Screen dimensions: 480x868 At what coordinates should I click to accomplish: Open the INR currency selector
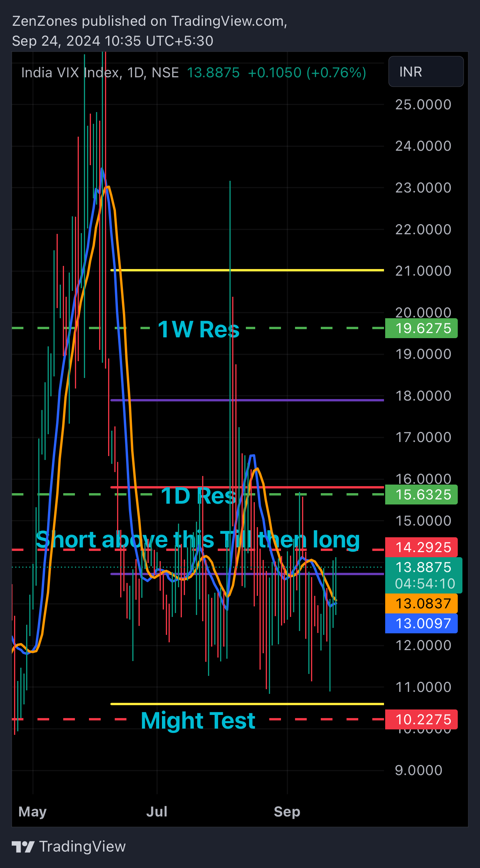[x=426, y=71]
